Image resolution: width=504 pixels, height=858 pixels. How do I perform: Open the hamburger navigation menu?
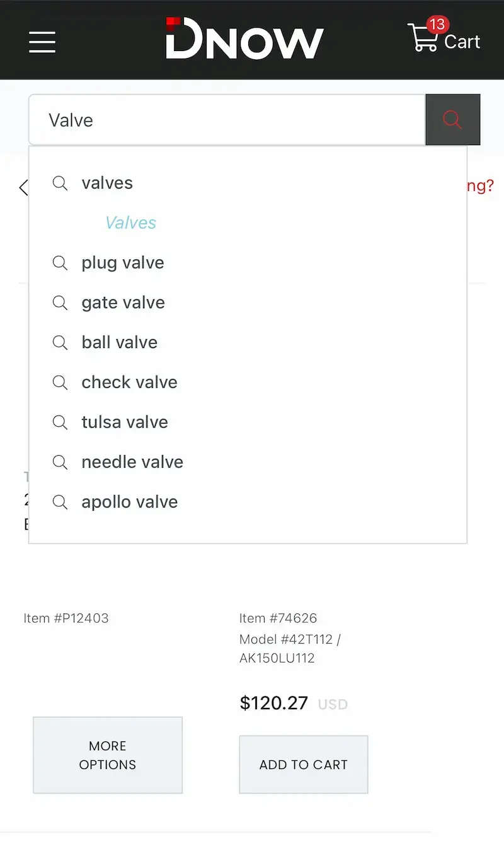42,42
